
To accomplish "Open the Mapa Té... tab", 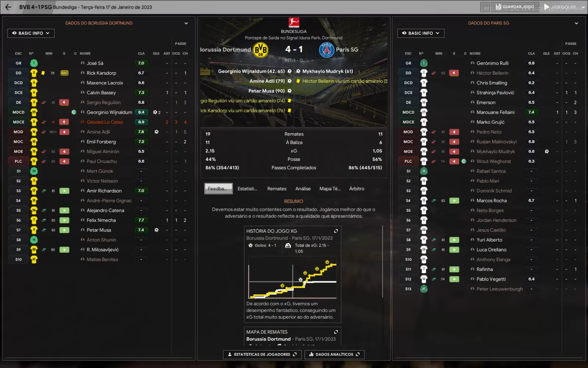I will [x=330, y=188].
